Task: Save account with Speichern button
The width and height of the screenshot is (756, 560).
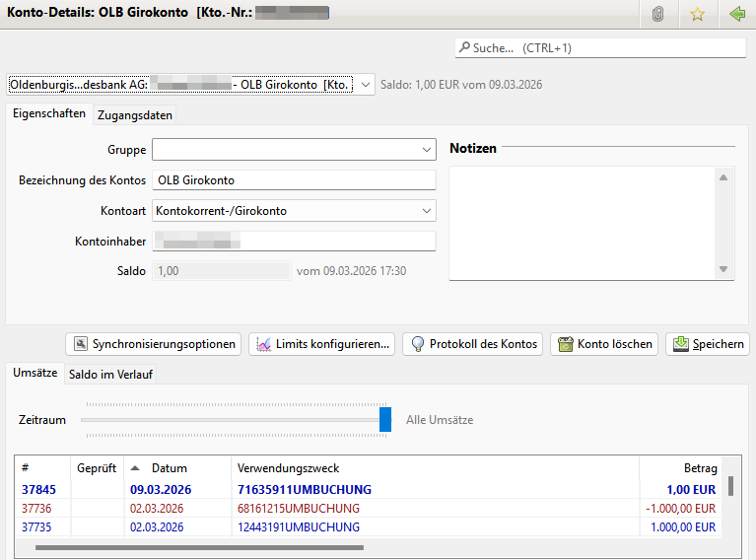Action: point(708,344)
